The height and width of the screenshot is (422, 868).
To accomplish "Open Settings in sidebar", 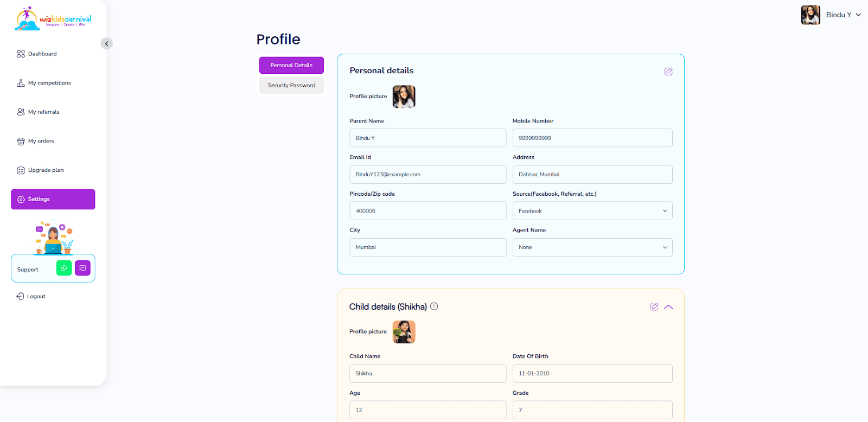I will pos(53,199).
